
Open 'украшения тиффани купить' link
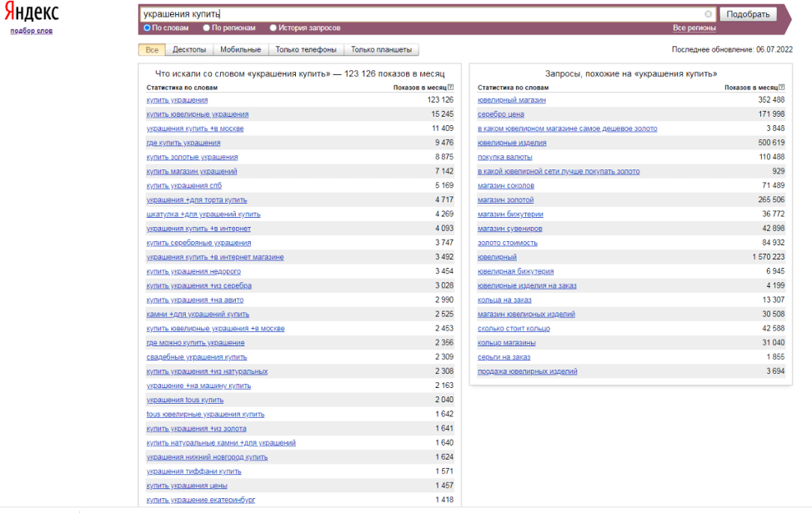[x=193, y=471]
